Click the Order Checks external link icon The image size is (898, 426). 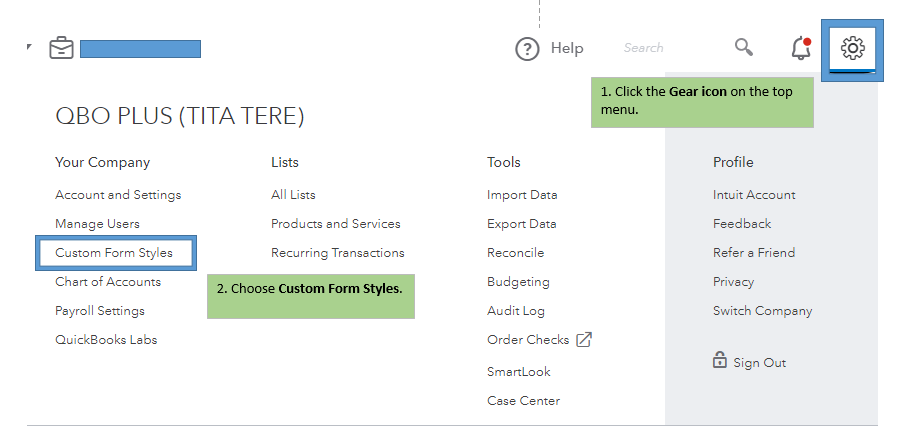click(x=584, y=340)
